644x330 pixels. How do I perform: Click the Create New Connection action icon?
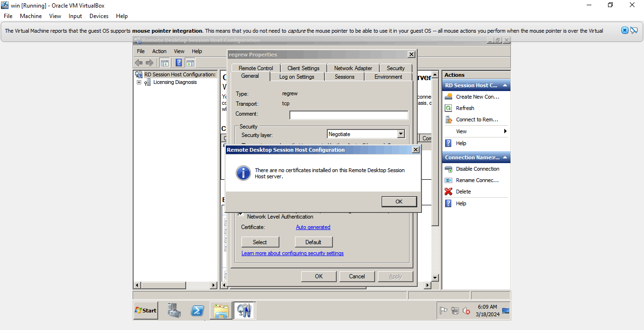(448, 97)
